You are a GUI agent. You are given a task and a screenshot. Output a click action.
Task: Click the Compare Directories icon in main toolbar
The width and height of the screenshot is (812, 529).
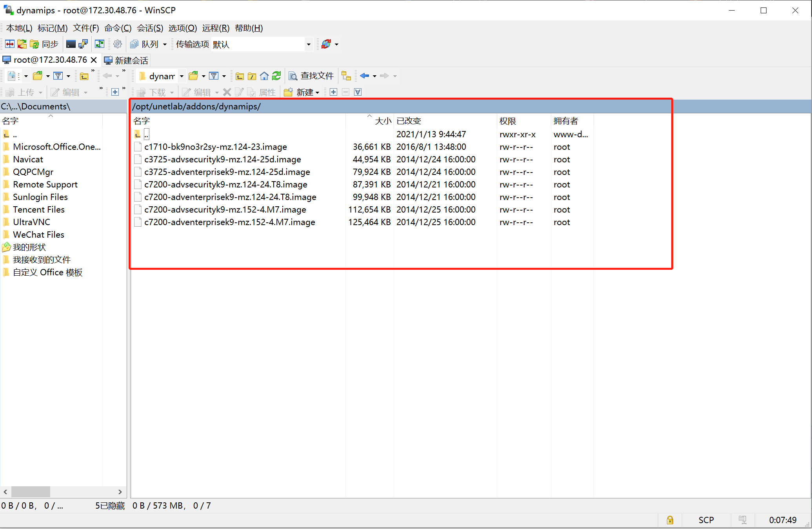tap(10, 44)
